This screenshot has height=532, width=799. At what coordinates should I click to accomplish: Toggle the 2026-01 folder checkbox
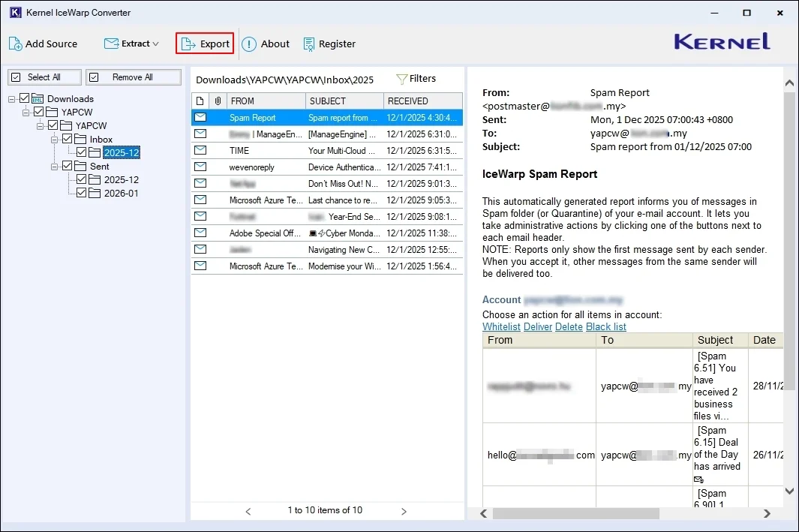click(81, 193)
